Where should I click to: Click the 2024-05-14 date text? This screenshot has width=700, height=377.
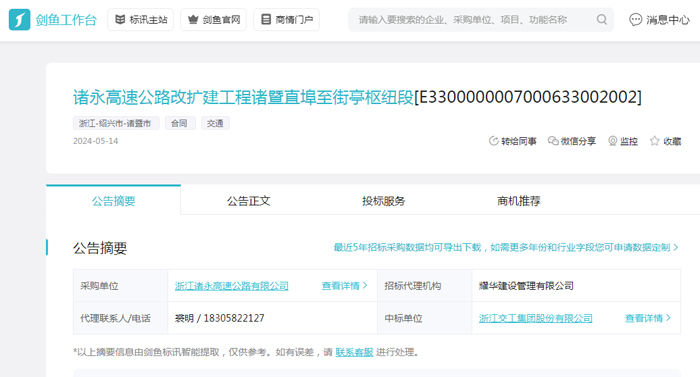[96, 141]
